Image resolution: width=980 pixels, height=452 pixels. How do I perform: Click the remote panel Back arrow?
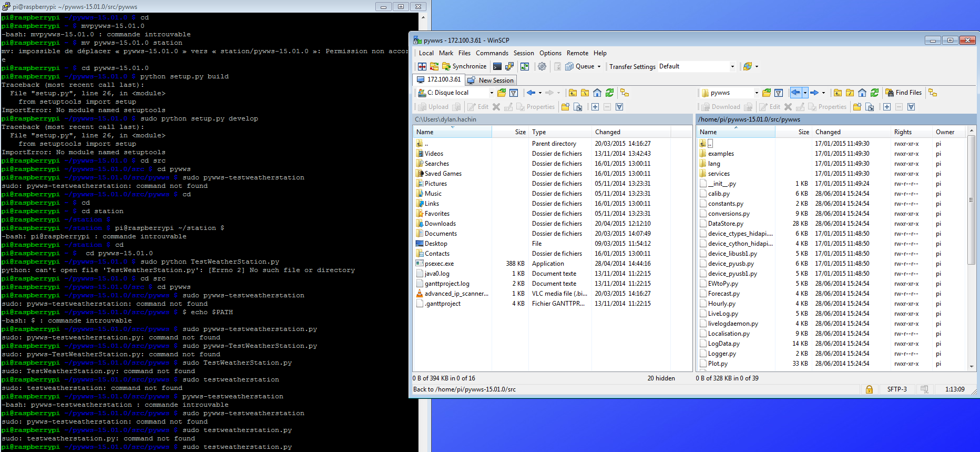[x=795, y=93]
